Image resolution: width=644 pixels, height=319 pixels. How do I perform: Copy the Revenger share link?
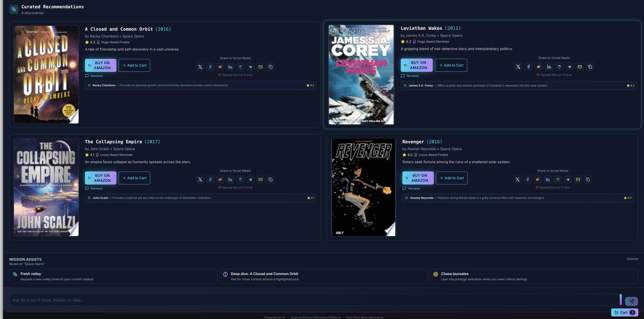(588, 179)
